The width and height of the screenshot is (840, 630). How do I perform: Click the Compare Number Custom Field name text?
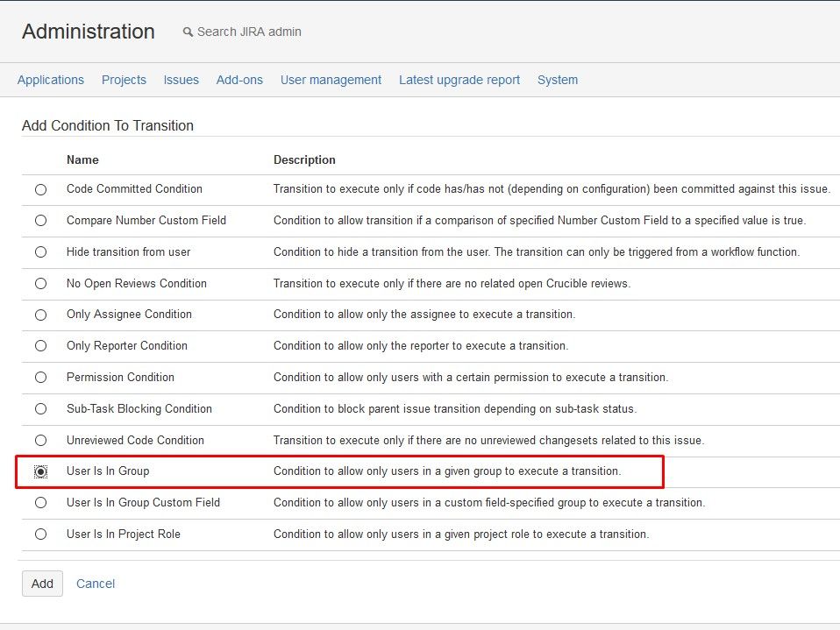(x=146, y=221)
